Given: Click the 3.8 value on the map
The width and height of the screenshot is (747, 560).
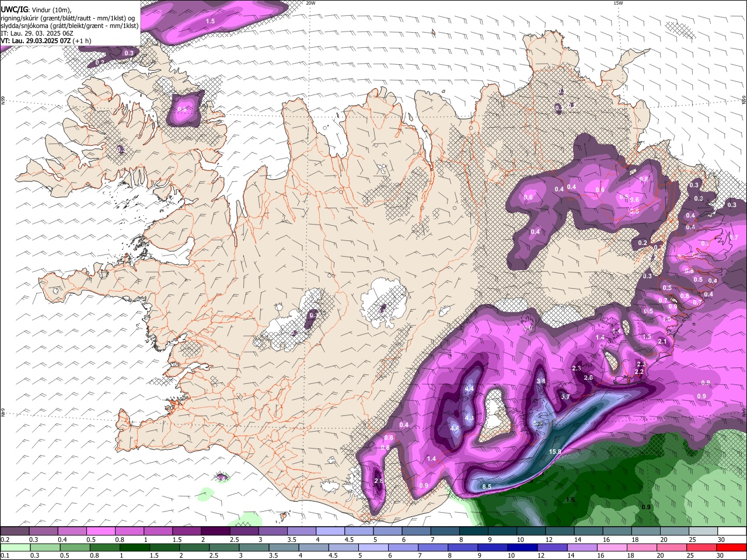Looking at the screenshot, I should click(x=541, y=381).
